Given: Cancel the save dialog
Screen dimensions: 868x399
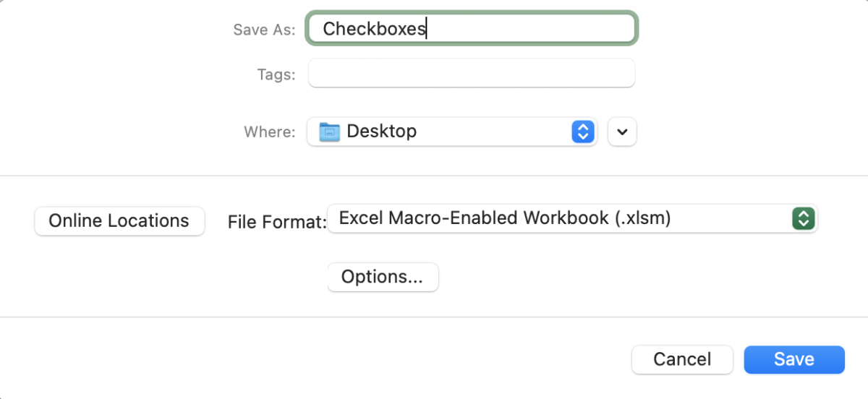Looking at the screenshot, I should click(x=682, y=359).
